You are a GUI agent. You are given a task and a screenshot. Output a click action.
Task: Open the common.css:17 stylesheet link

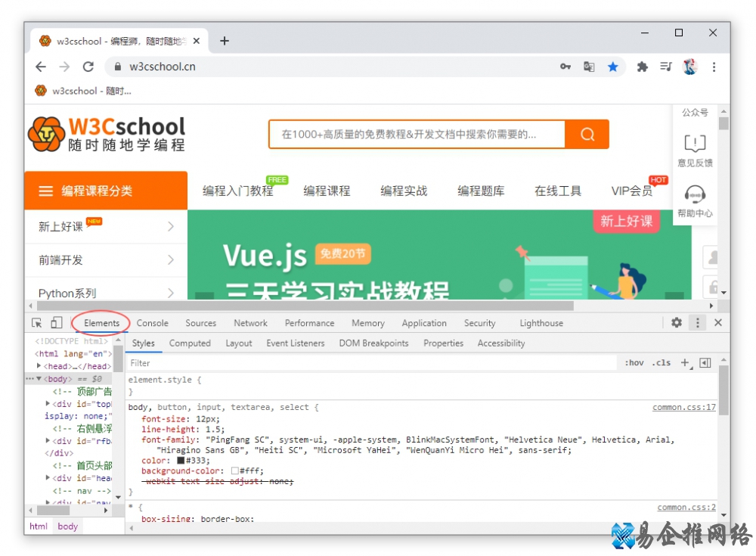[x=683, y=406]
